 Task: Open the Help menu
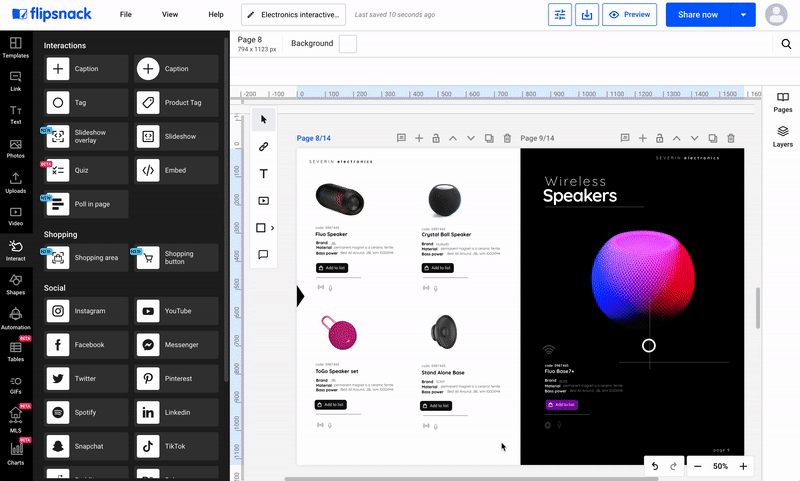click(216, 14)
